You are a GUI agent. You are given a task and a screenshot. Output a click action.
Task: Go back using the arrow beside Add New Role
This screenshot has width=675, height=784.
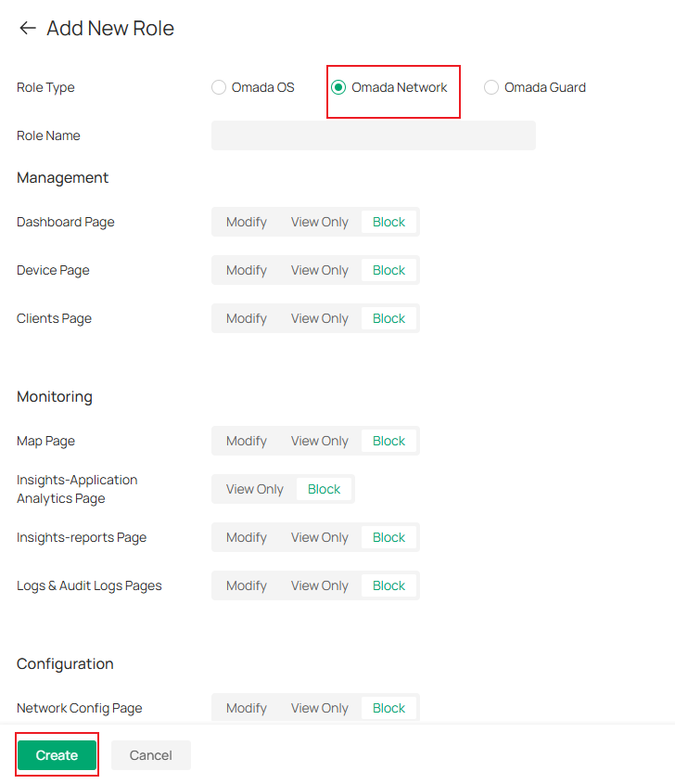[x=28, y=28]
